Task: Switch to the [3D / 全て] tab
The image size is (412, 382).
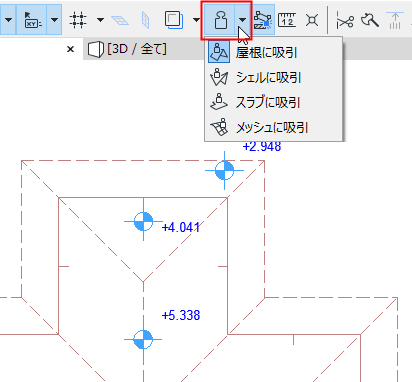Action: coord(127,49)
